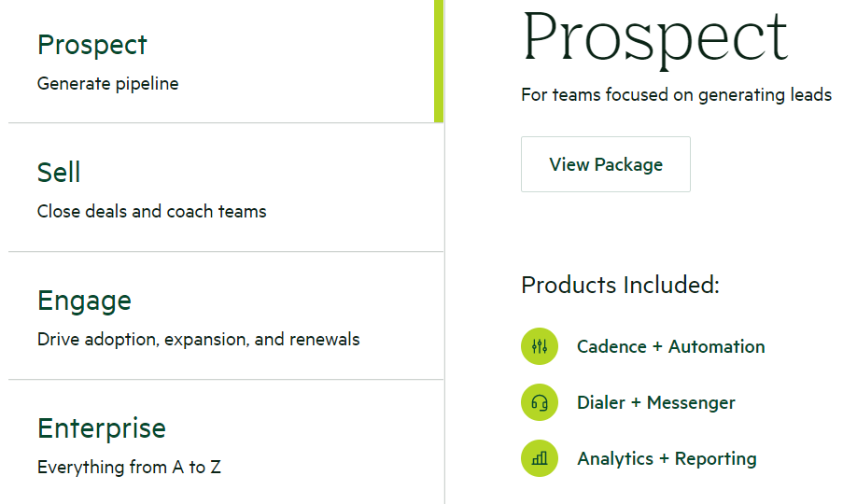Screen dimensions: 857x504
Task: Click 'For teams focused on generating leads' text
Action: [676, 95]
